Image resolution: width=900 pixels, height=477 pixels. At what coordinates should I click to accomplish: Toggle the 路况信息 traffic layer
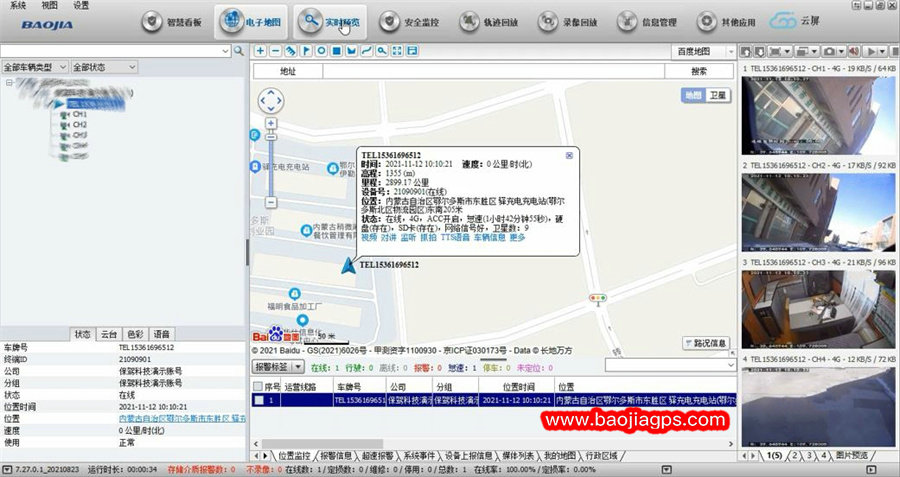pos(706,343)
